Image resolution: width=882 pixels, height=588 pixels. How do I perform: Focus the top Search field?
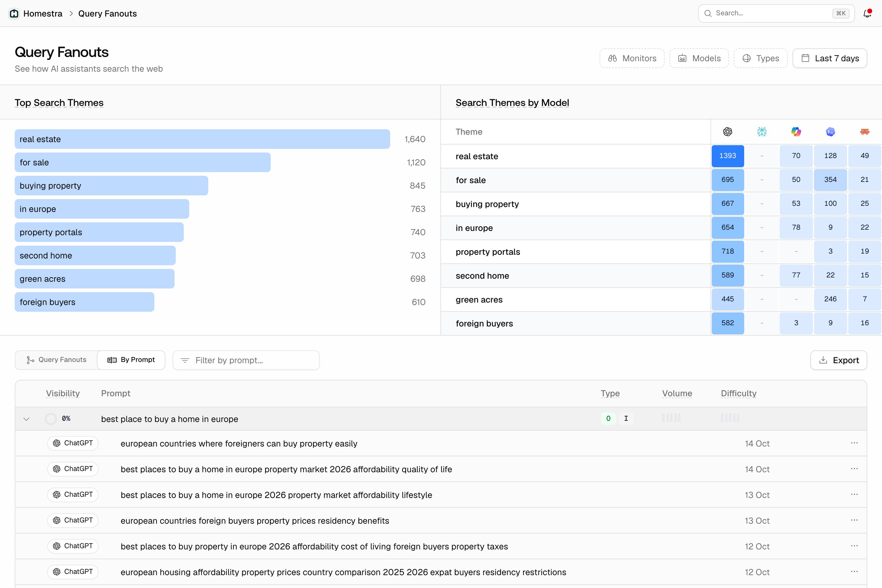(x=776, y=13)
